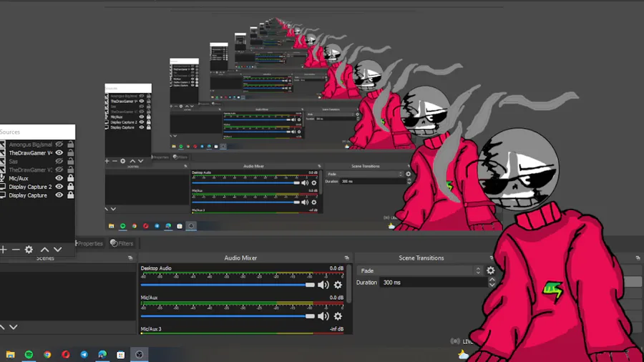
Task: Switch to OBS Studio on the taskbar
Action: 140,355
